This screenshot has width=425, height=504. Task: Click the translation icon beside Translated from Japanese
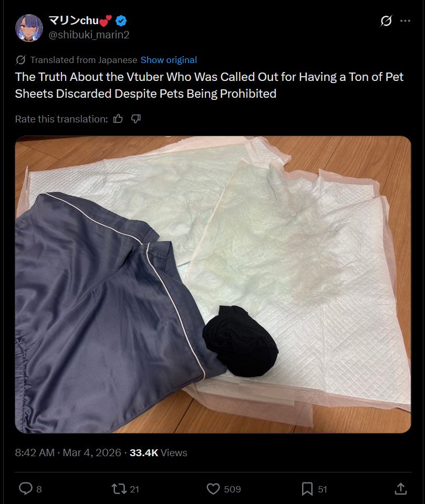pyautogui.click(x=20, y=60)
